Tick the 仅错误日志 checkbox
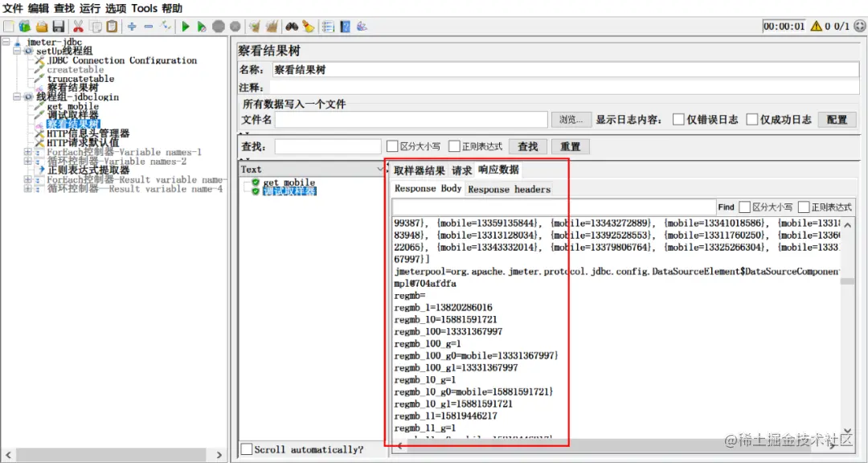 point(678,120)
